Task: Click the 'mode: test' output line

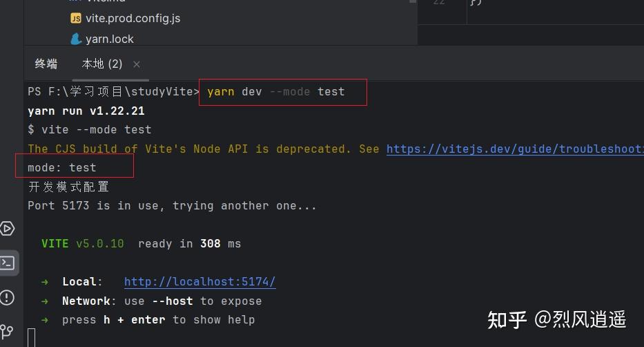Action: (x=62, y=167)
